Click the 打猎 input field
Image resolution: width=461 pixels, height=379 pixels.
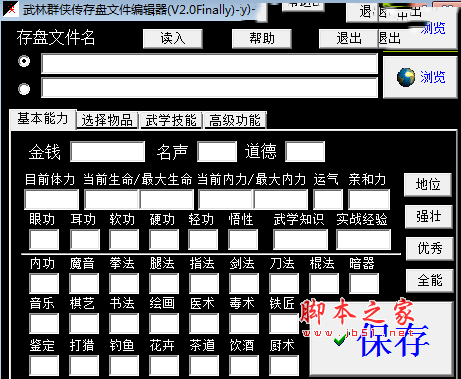pos(84,365)
